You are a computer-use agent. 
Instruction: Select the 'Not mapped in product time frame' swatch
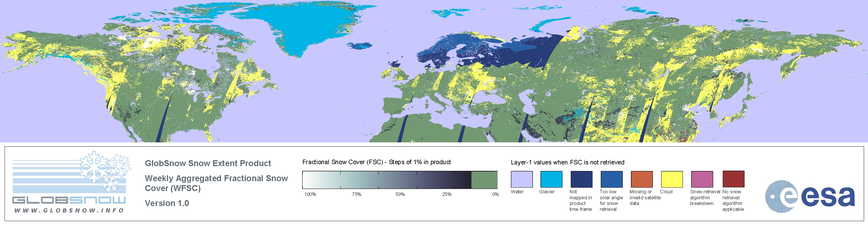[x=581, y=179]
